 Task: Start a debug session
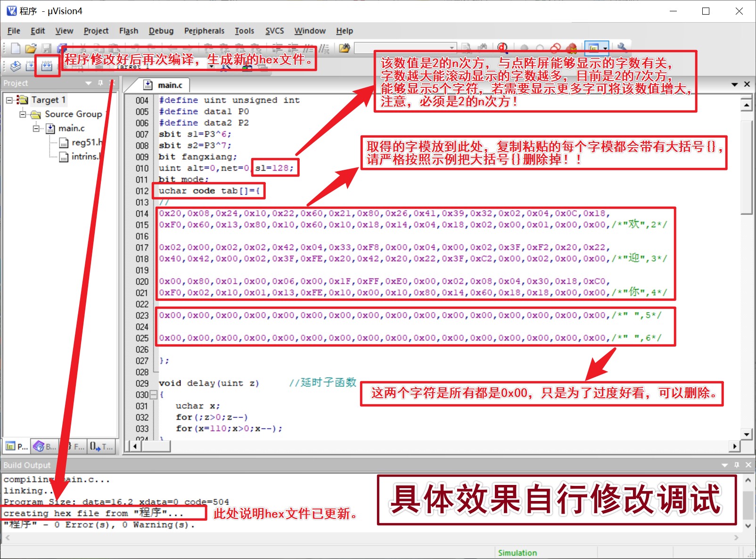coord(502,48)
